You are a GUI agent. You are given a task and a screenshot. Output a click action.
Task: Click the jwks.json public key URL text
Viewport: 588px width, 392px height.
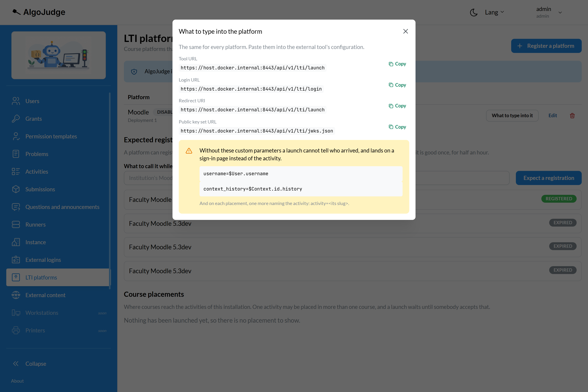pyautogui.click(x=257, y=131)
